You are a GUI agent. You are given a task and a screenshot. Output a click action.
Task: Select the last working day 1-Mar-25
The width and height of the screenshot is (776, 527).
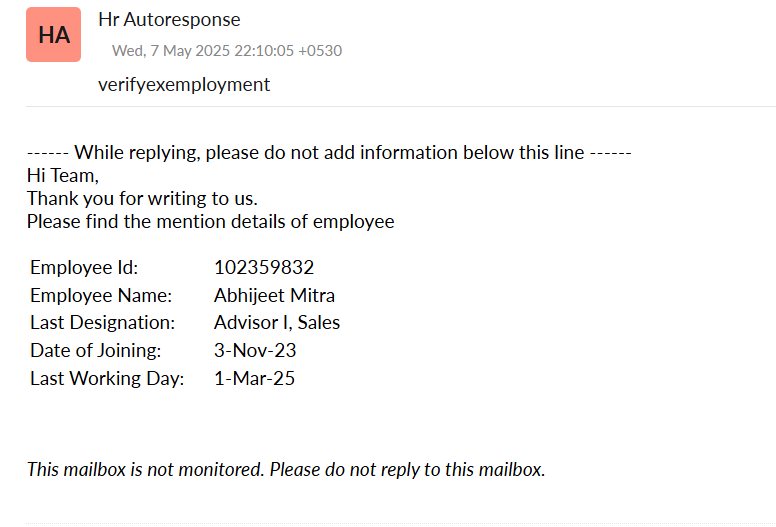[x=254, y=378]
